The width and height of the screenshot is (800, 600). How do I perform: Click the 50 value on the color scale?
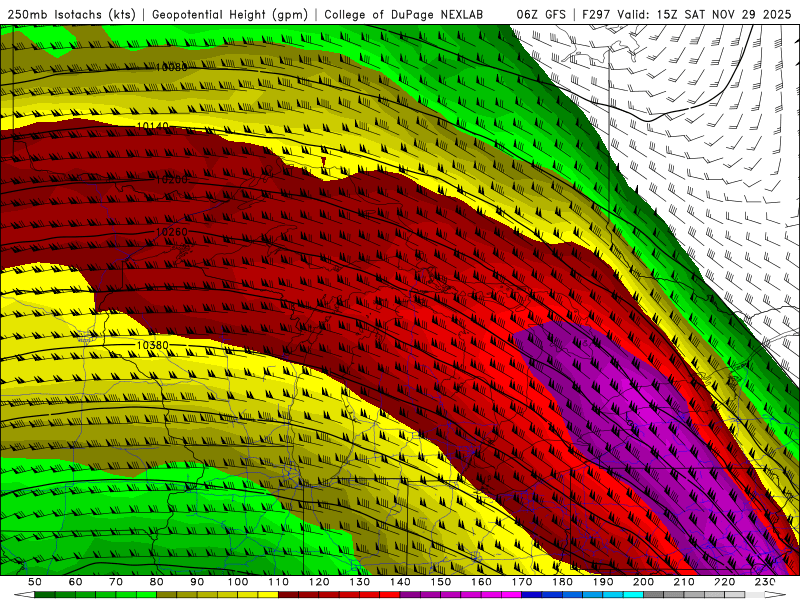click(x=35, y=582)
